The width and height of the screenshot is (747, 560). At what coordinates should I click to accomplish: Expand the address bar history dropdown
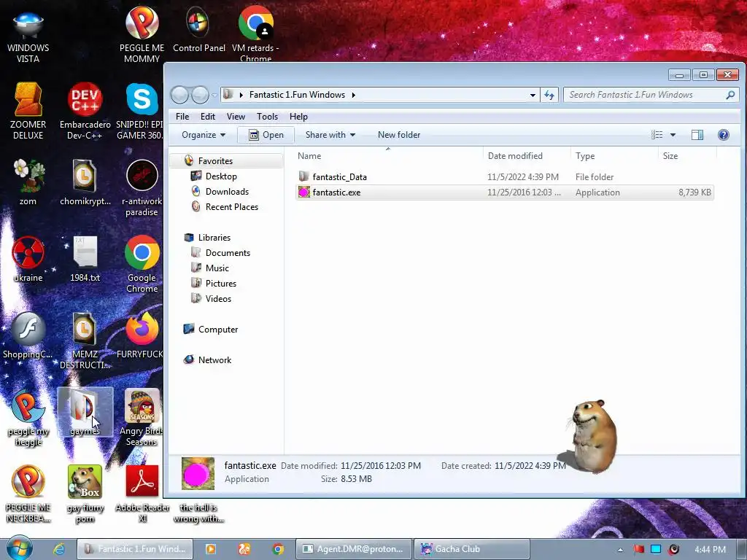click(533, 95)
